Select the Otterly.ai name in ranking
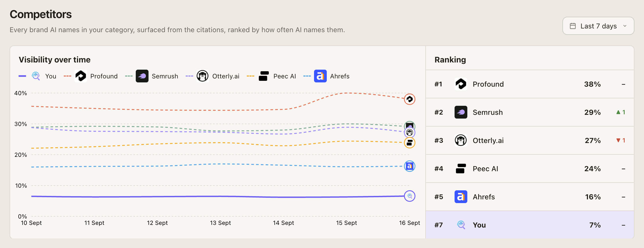The height and width of the screenshot is (248, 644). click(x=488, y=141)
